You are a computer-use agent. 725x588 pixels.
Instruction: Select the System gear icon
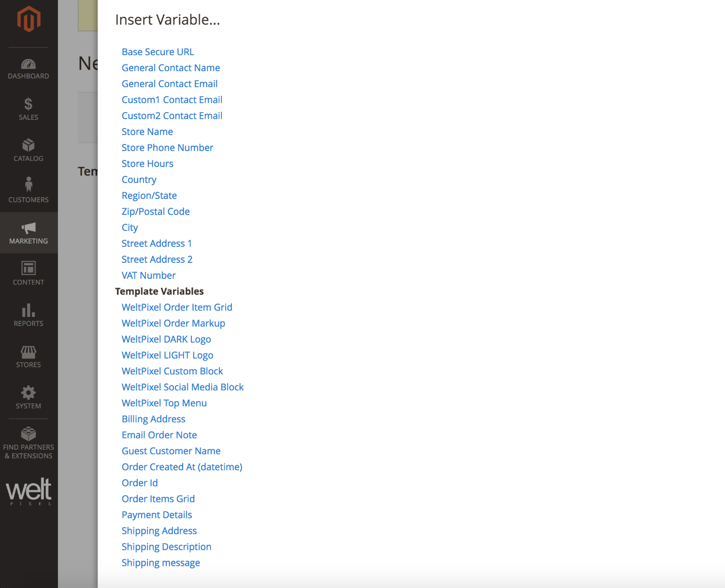click(29, 393)
